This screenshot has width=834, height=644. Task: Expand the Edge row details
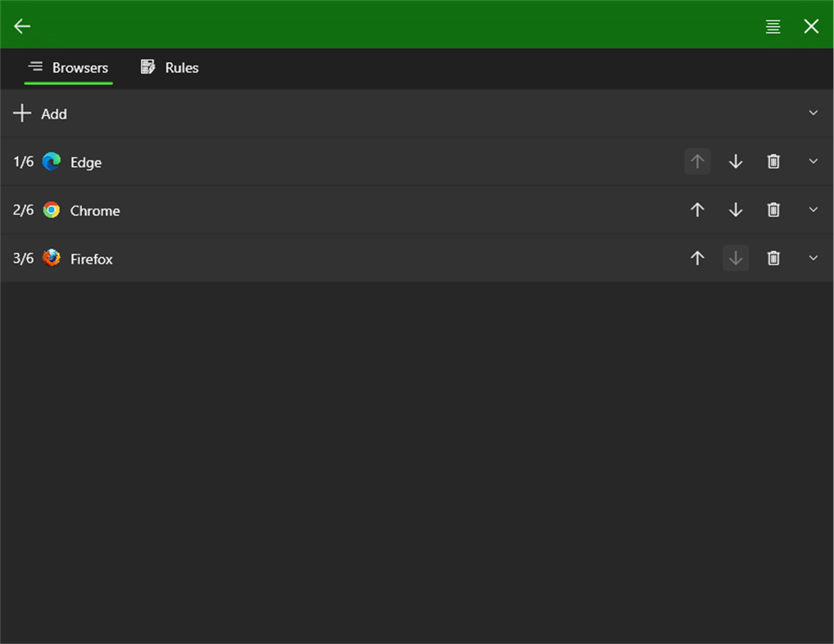click(814, 161)
